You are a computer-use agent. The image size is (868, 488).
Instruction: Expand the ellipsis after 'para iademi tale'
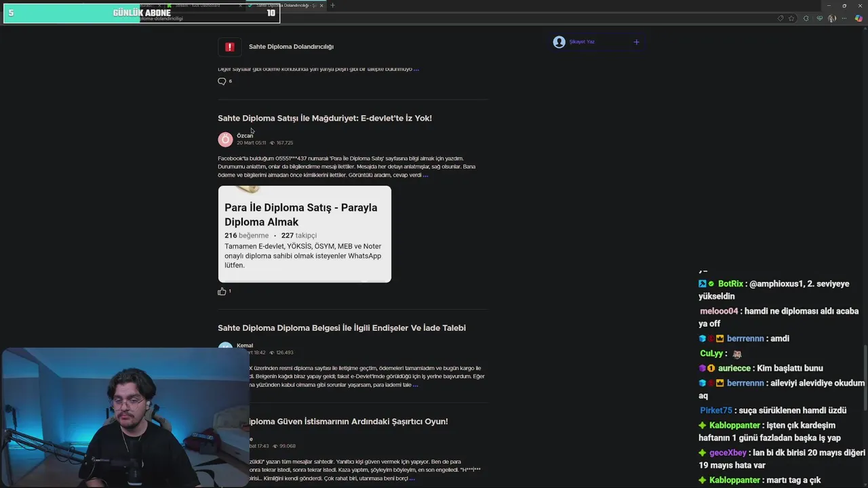click(415, 385)
